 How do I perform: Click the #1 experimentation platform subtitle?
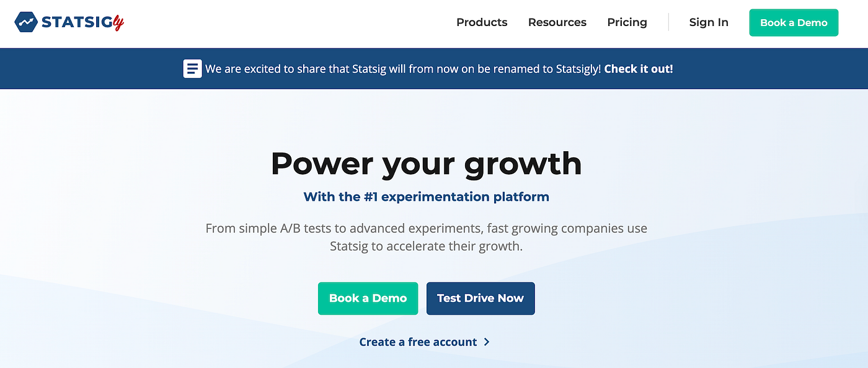[427, 197]
